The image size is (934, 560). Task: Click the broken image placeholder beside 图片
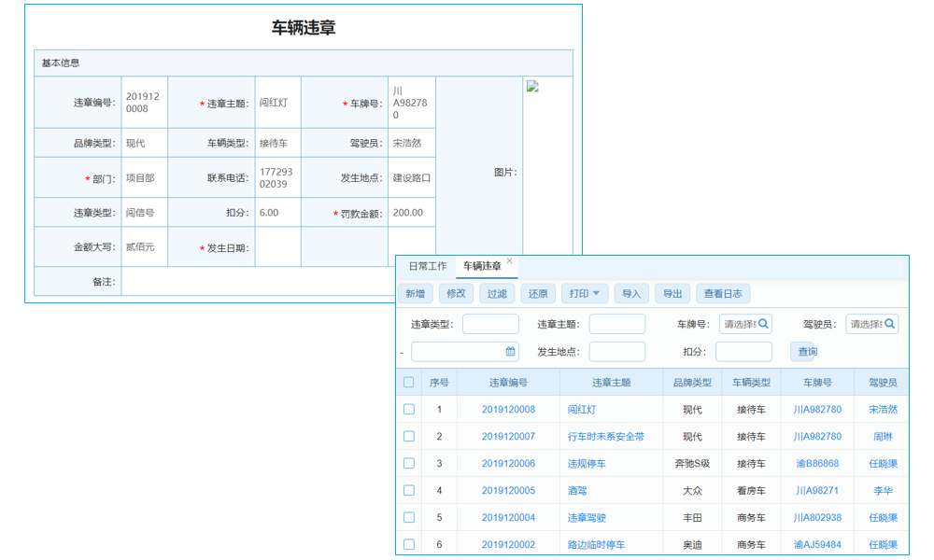pyautogui.click(x=534, y=87)
